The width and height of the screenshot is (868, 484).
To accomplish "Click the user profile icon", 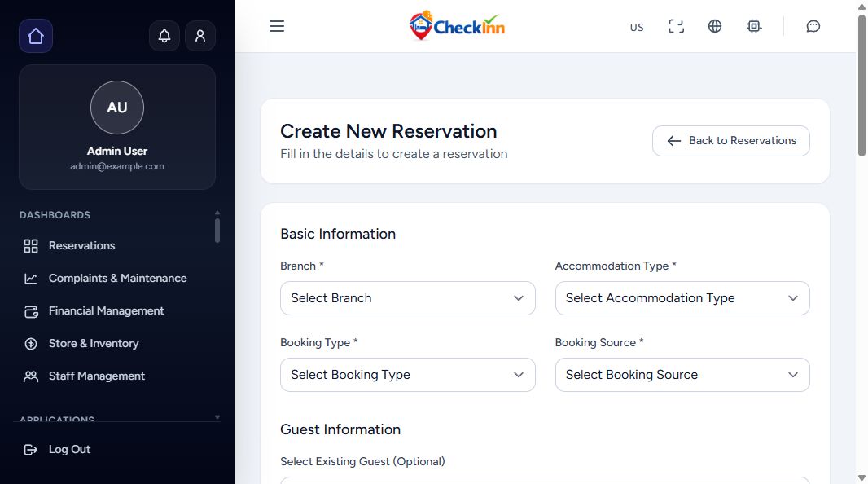I will point(200,36).
